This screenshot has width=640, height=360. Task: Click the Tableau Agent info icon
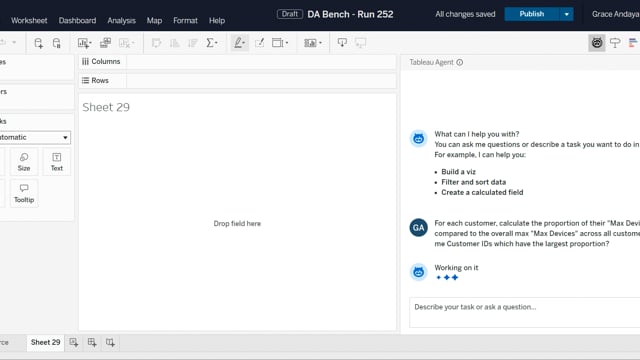tap(460, 62)
